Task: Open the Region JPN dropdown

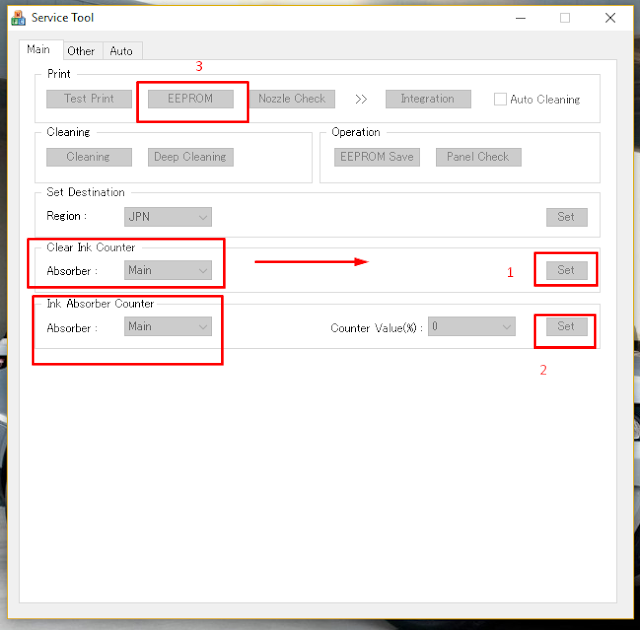Action: pyautogui.click(x=168, y=217)
